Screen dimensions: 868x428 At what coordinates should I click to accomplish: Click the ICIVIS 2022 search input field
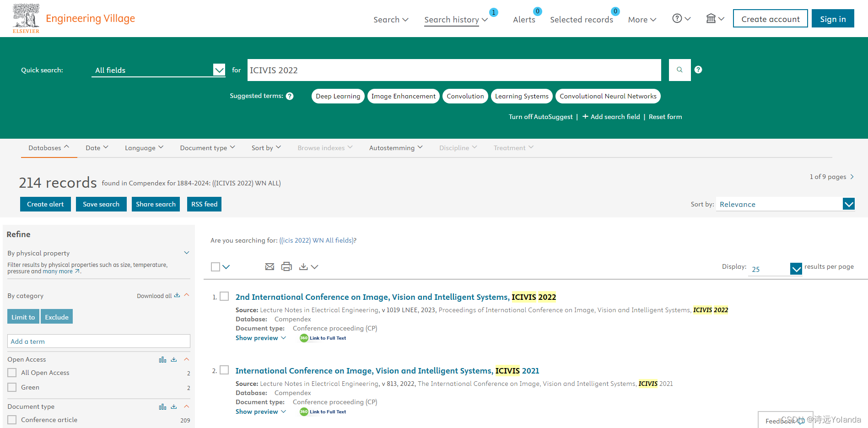click(454, 70)
